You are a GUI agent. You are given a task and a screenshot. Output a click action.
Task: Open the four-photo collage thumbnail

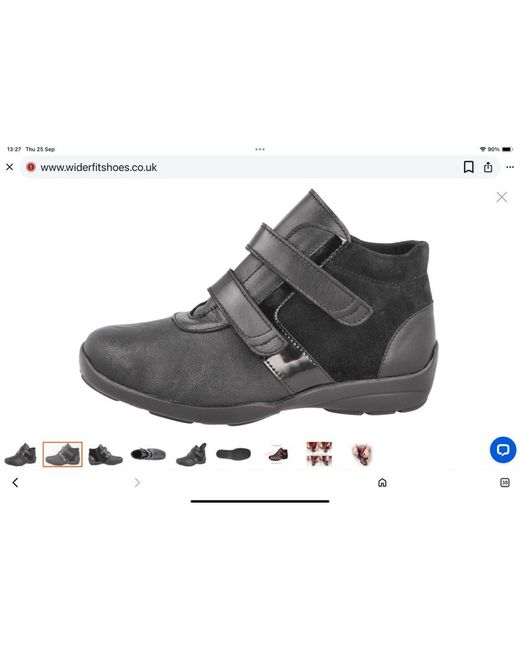tap(319, 454)
